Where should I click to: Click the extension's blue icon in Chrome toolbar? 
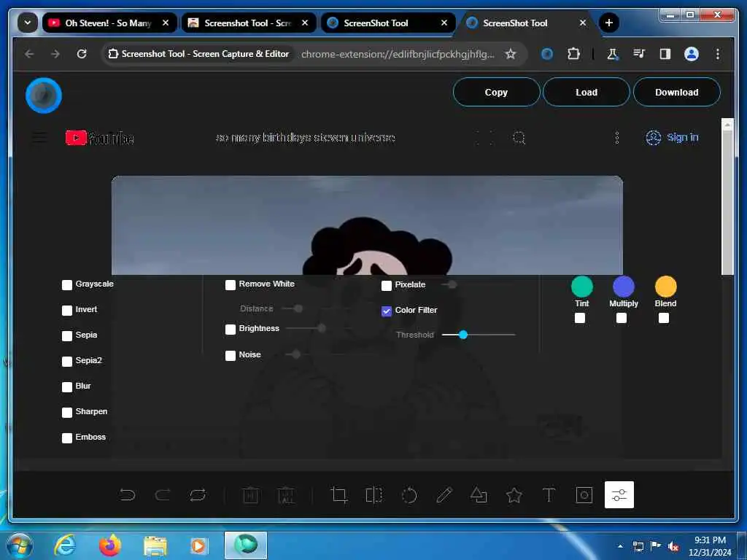tap(547, 54)
